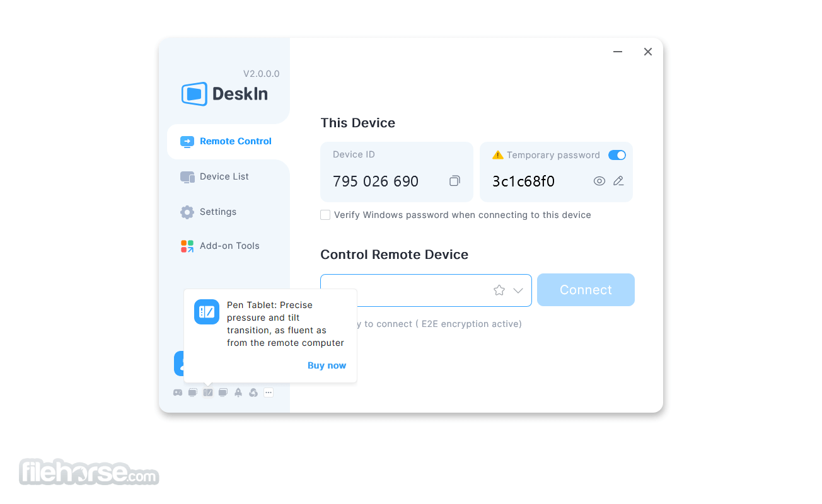The height and width of the screenshot is (504, 822).
Task: Turn off the Temporary password switch
Action: pyautogui.click(x=617, y=155)
